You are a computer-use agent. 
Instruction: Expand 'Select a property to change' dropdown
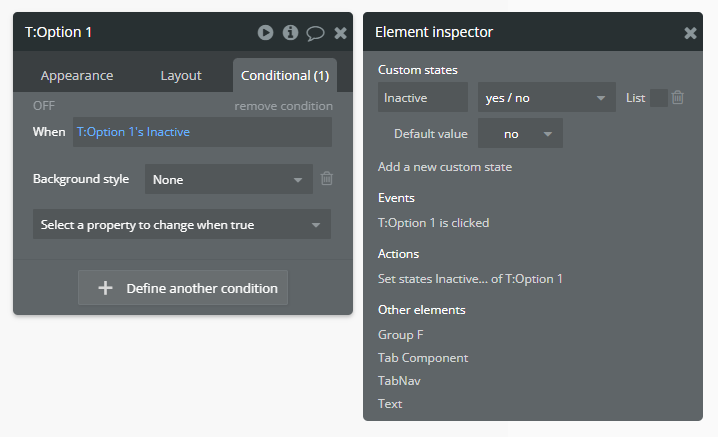[181, 225]
